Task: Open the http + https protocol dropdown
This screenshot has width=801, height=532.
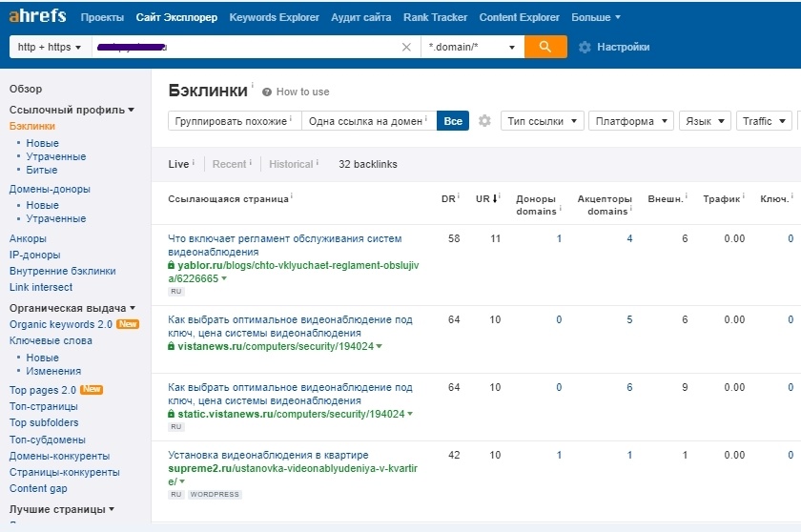Action: 50,47
